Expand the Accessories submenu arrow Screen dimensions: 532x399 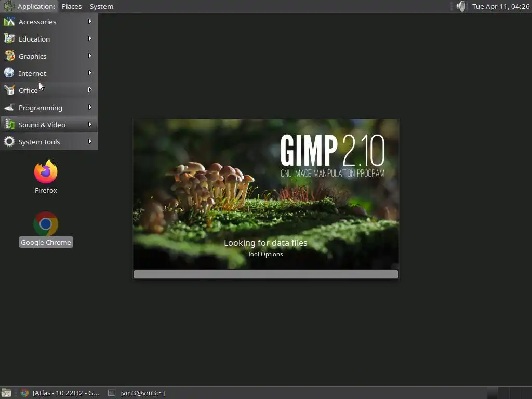pyautogui.click(x=90, y=21)
